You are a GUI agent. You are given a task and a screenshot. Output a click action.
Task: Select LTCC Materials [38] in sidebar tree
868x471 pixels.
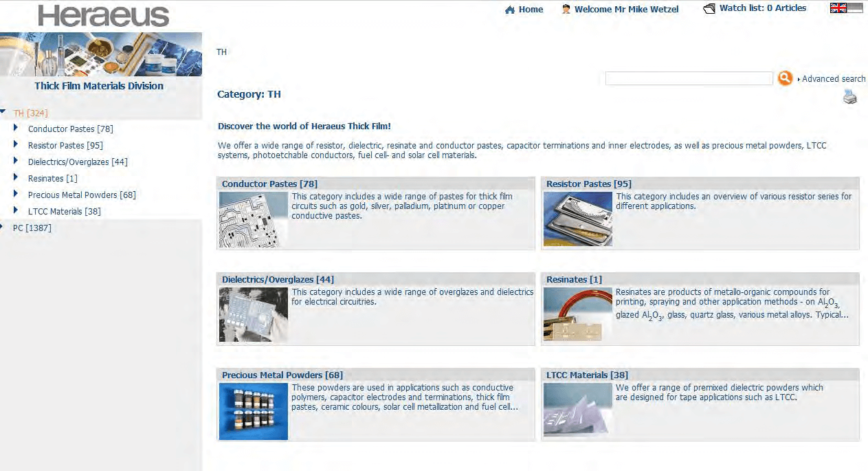(x=65, y=211)
